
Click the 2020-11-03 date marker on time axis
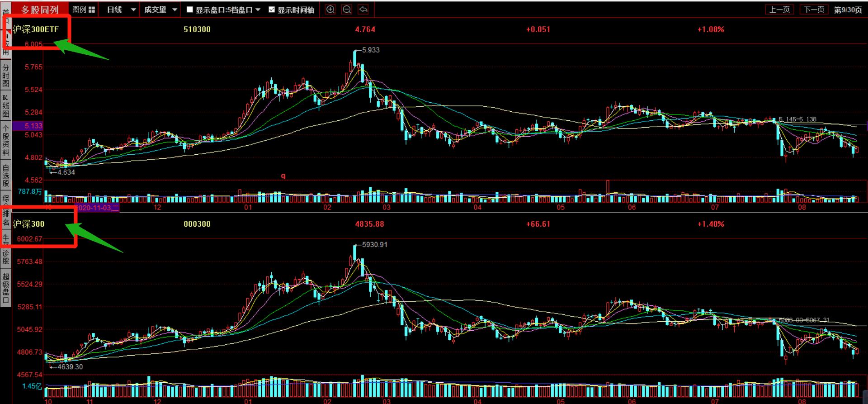click(x=97, y=207)
